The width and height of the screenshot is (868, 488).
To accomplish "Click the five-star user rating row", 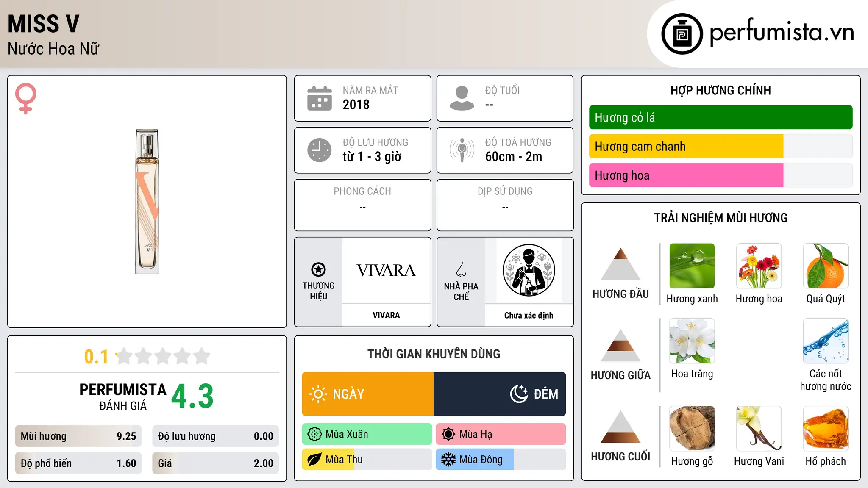I will [163, 356].
